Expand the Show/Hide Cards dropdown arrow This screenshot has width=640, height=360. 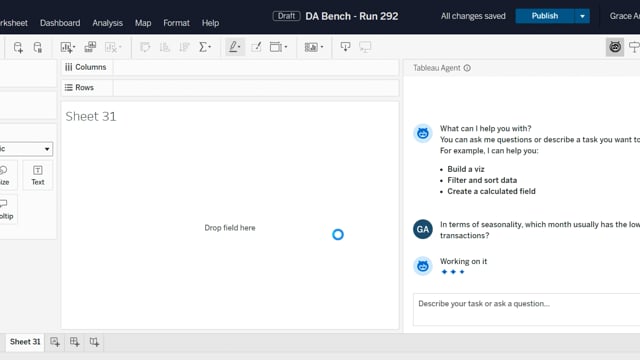click(322, 47)
